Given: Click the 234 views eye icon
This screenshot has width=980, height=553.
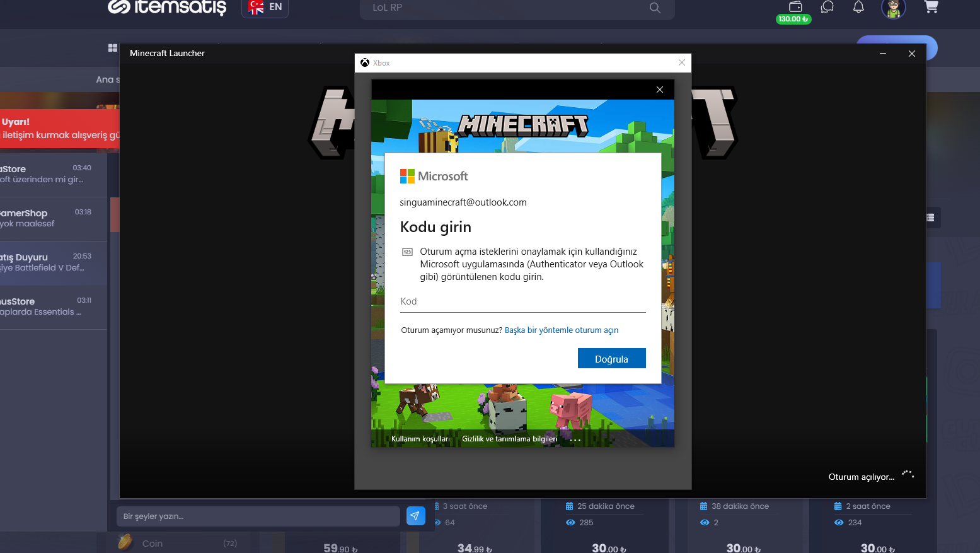Looking at the screenshot, I should 839,523.
